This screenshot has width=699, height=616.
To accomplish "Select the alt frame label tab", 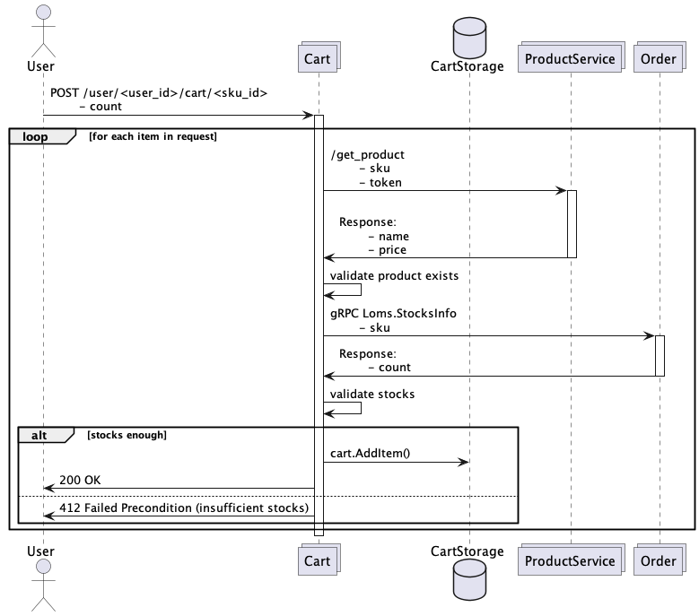I will tap(45, 435).
